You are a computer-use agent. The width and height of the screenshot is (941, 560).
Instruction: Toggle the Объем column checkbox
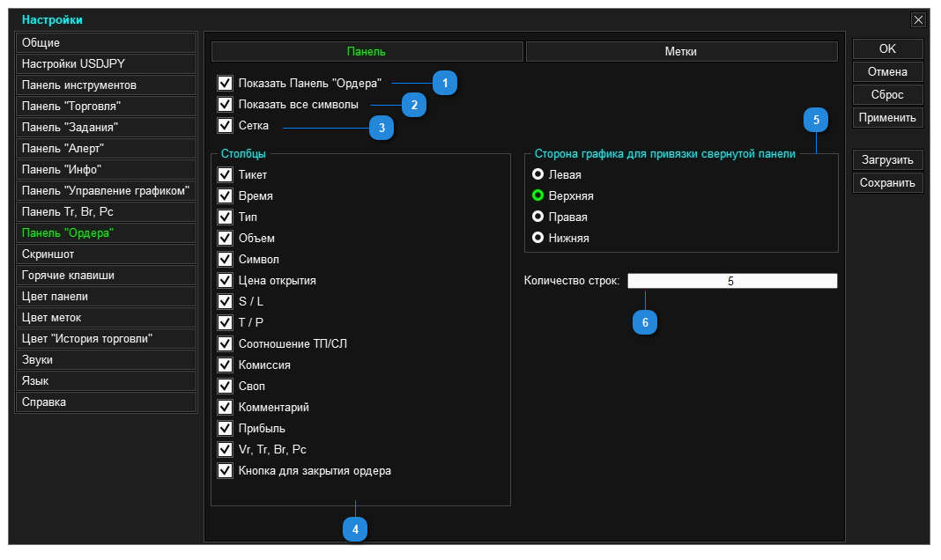click(225, 238)
